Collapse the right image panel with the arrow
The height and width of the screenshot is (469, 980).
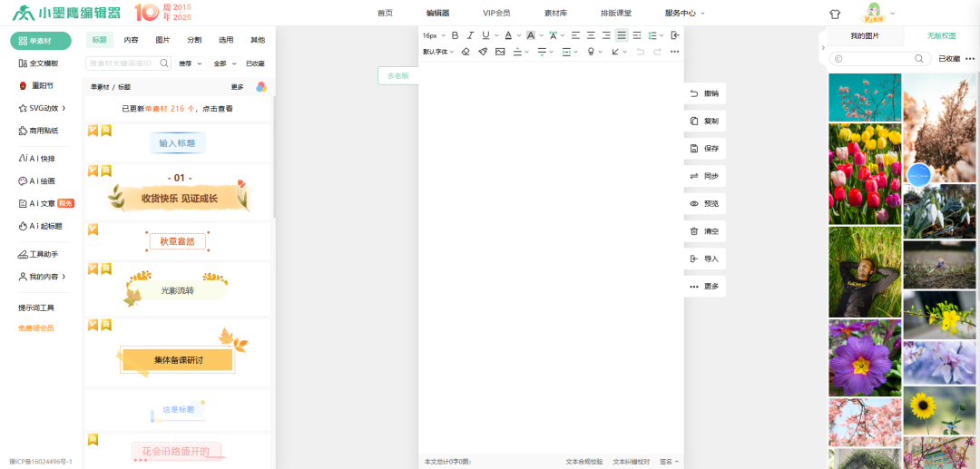pyautogui.click(x=822, y=48)
